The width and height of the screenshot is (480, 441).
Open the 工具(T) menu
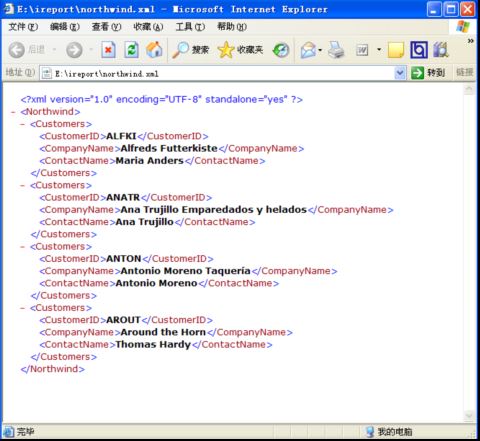tap(190, 27)
